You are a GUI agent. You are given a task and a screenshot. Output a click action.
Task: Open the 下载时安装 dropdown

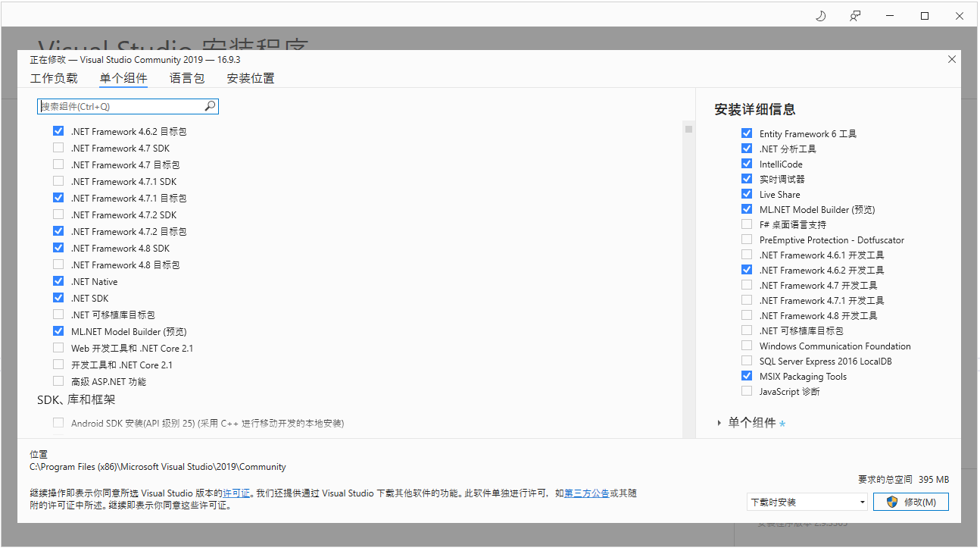pyautogui.click(x=807, y=502)
